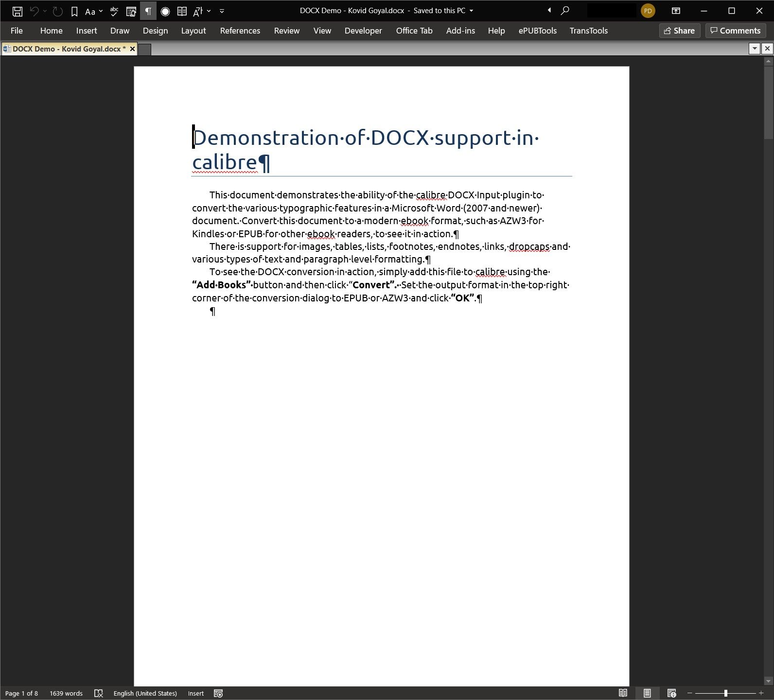Switch to Read Mode view in status bar
This screenshot has height=700, width=774.
(x=623, y=693)
